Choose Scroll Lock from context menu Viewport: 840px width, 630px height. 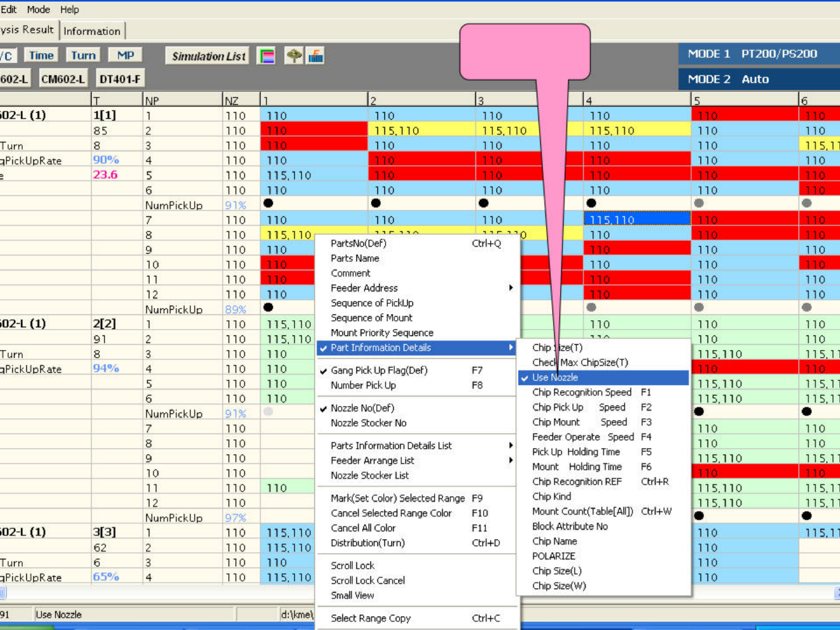click(x=353, y=565)
